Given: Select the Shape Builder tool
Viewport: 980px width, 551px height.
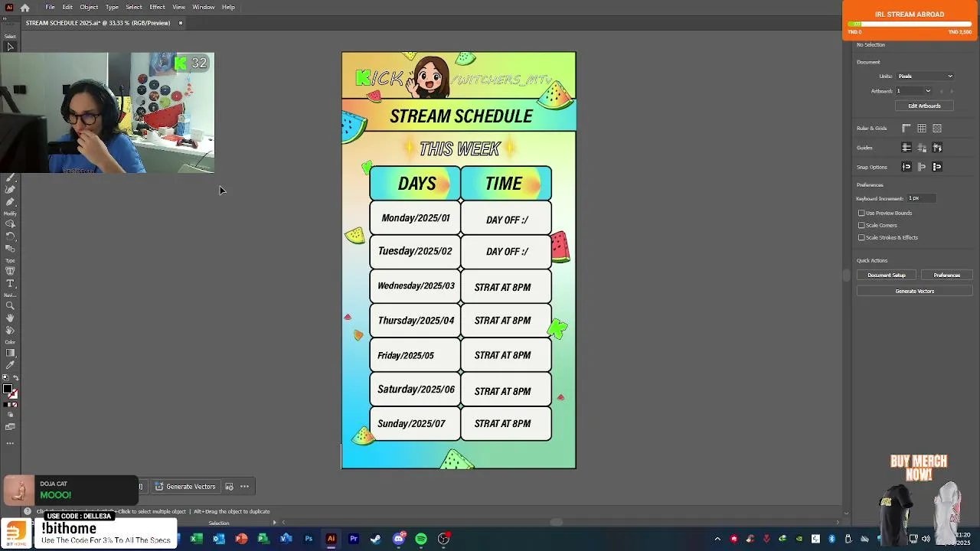Looking at the screenshot, I should click(x=10, y=224).
